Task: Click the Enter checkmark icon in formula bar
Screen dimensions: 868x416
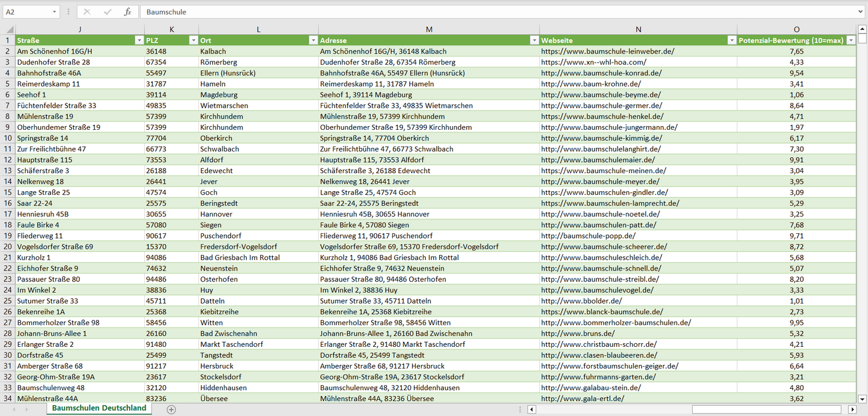Action: pos(108,12)
